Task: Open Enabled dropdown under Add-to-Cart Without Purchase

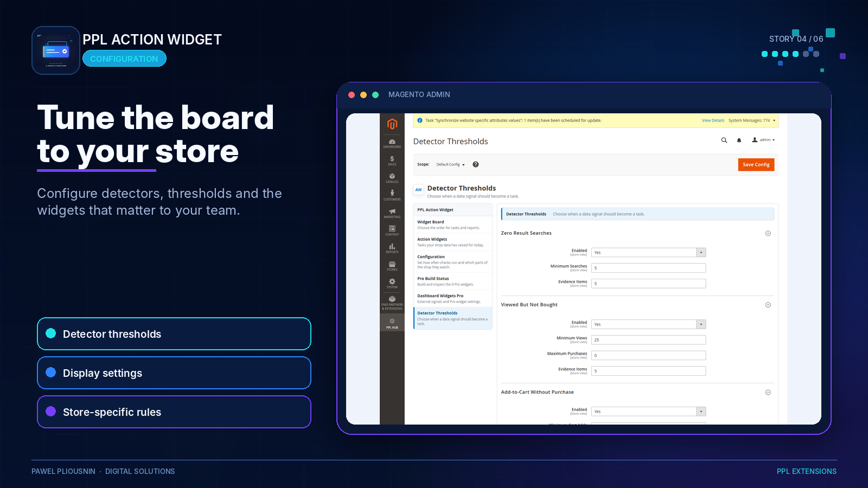Action: (x=648, y=412)
